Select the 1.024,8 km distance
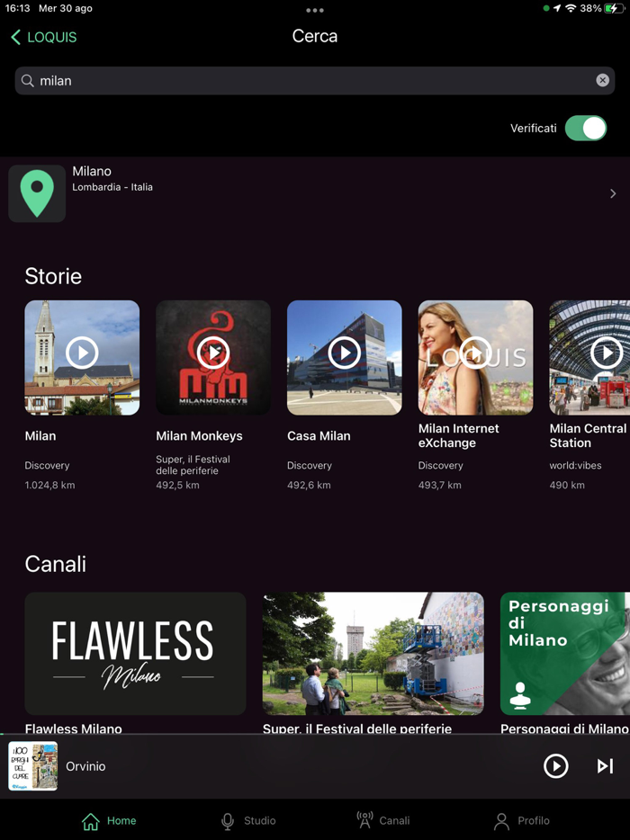The height and width of the screenshot is (840, 630). [x=49, y=486]
